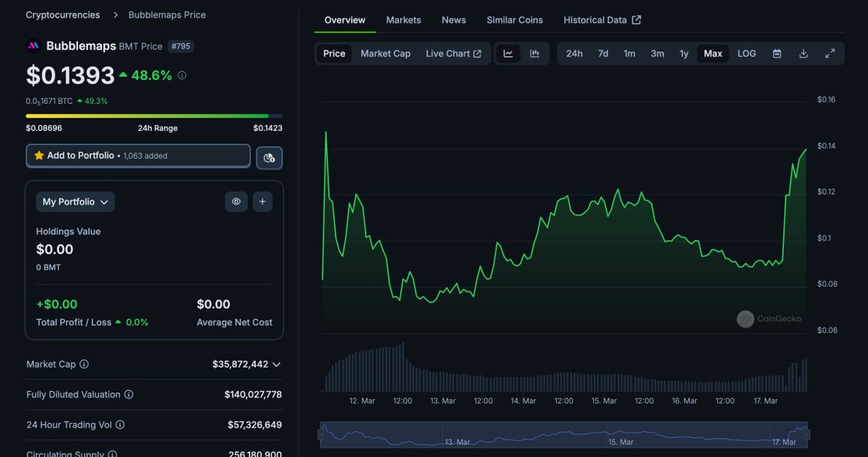Viewport: 868px width, 457px height.
Task: Set chart range to 7d
Action: point(603,54)
